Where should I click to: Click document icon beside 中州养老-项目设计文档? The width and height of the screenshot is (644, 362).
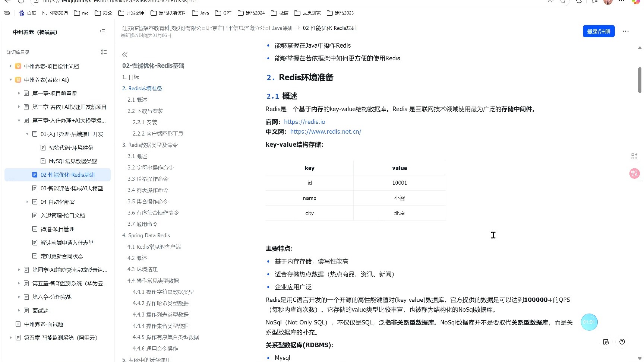18,66
